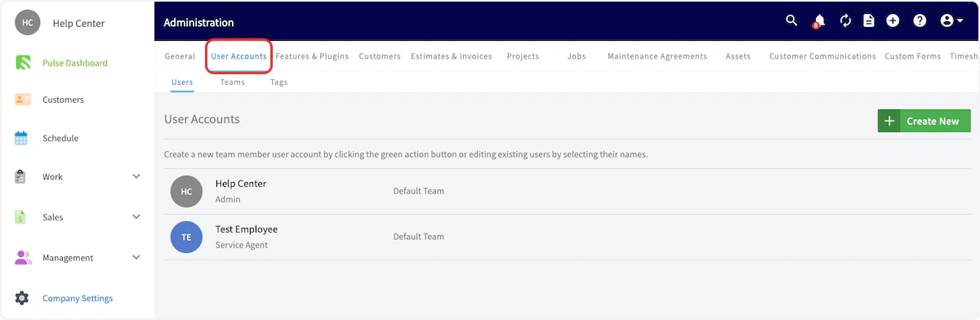Click the Management sidebar label
The width and height of the screenshot is (980, 320).
coord(68,257)
